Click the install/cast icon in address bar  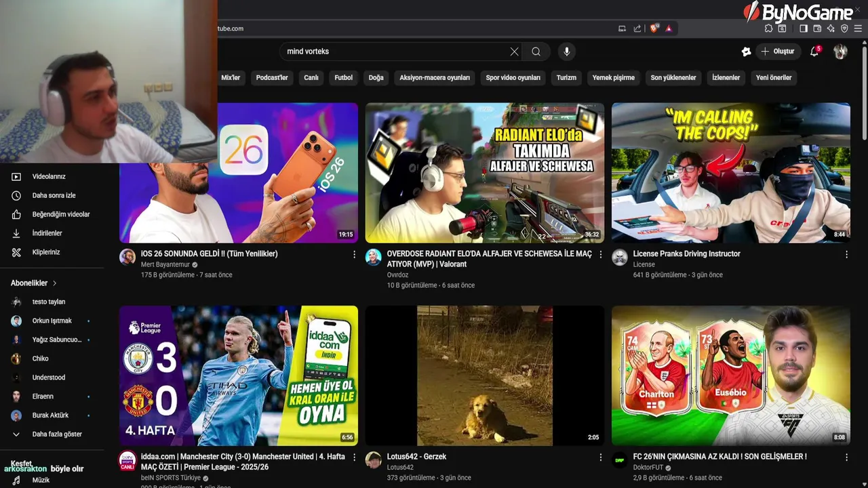click(x=622, y=28)
